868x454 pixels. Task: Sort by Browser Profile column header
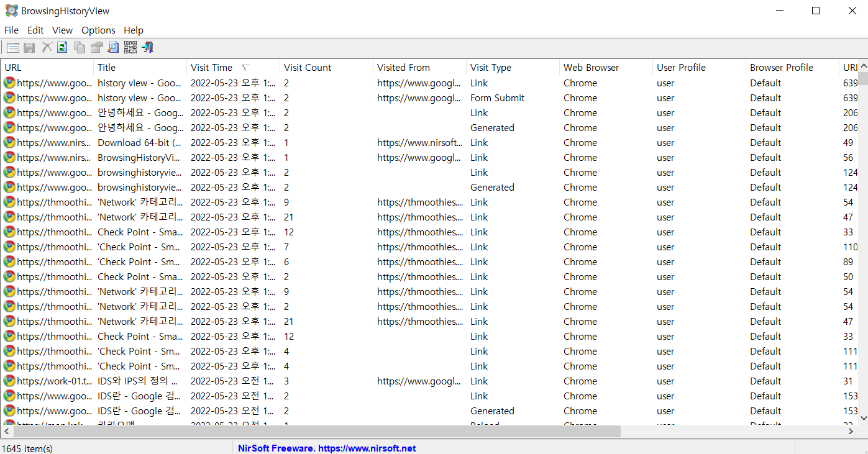(x=792, y=67)
